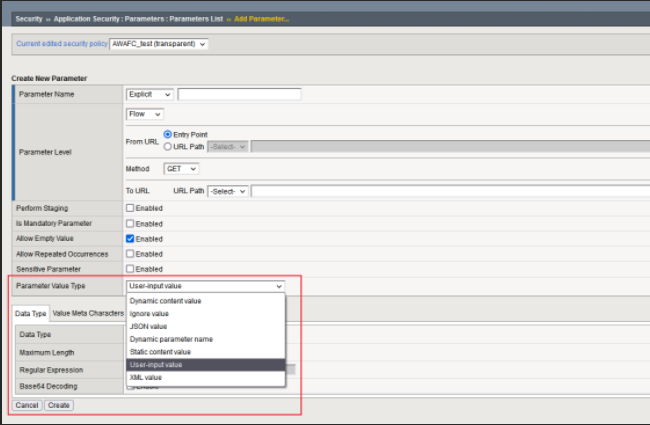The image size is (650, 425).
Task: Select the From URL Path radio button
Action: click(x=167, y=146)
